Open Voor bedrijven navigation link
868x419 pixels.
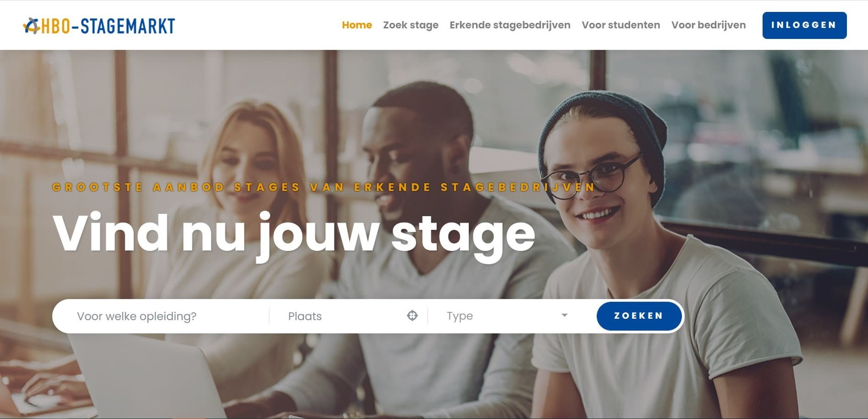(x=708, y=25)
